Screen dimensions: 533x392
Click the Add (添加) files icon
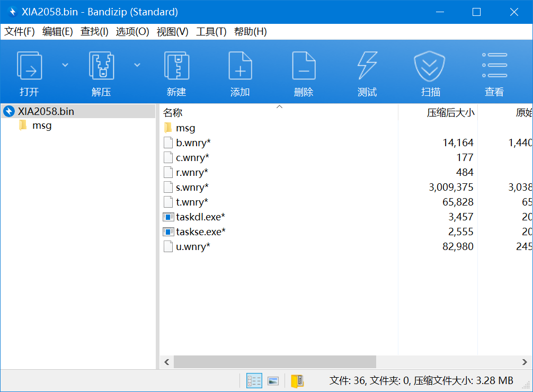click(239, 66)
